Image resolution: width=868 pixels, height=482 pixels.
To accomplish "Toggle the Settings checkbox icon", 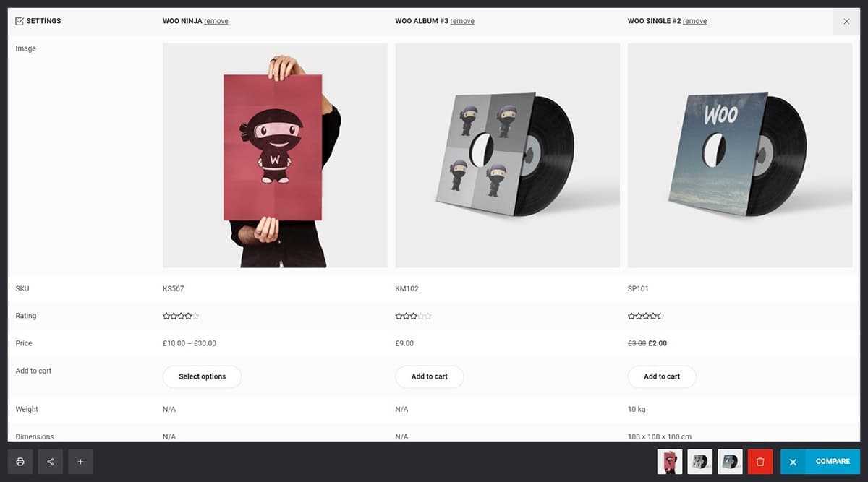I will point(20,21).
